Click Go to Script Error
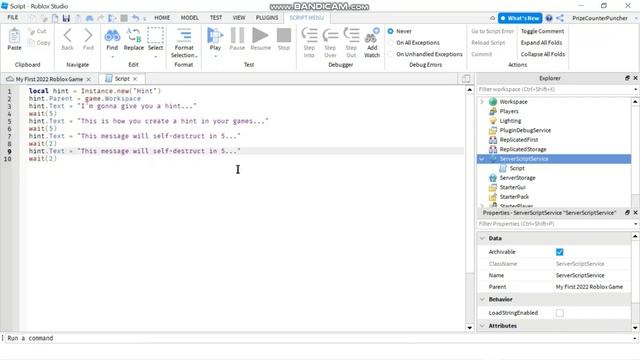The height and width of the screenshot is (360, 640). (493, 31)
